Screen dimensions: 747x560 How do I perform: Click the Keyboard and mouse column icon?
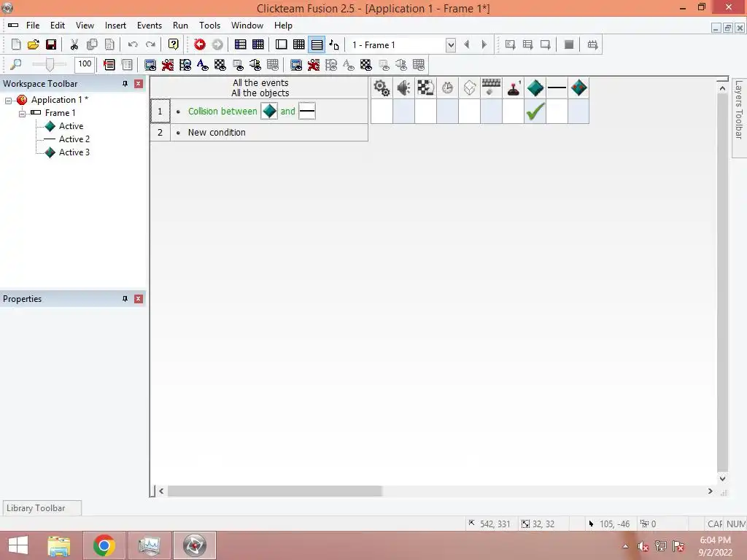coord(491,88)
